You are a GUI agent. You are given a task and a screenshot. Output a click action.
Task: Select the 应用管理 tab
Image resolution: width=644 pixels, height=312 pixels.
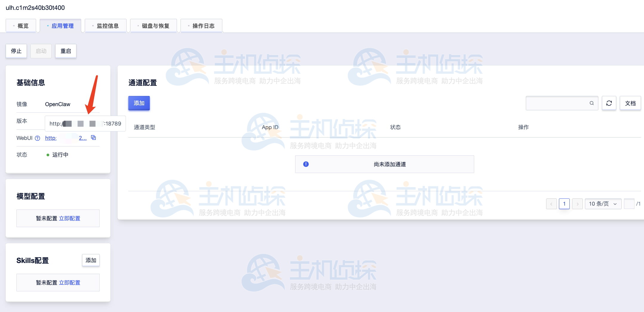(x=61, y=26)
